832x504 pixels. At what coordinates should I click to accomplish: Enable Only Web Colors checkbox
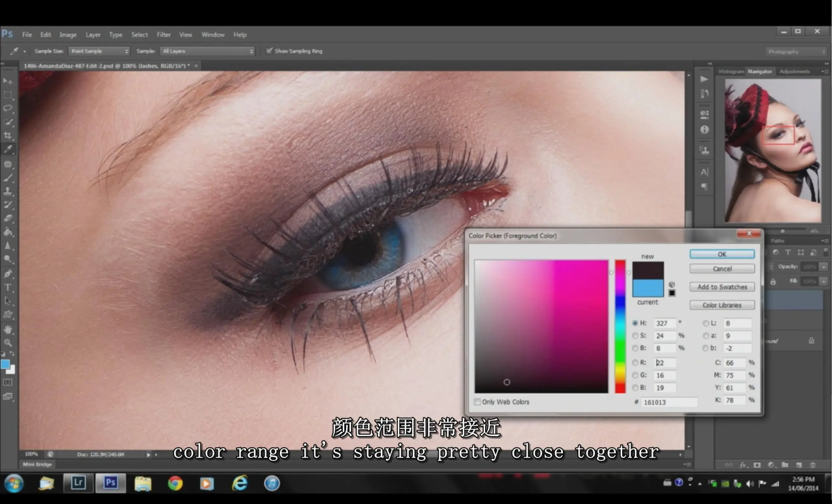coord(477,402)
